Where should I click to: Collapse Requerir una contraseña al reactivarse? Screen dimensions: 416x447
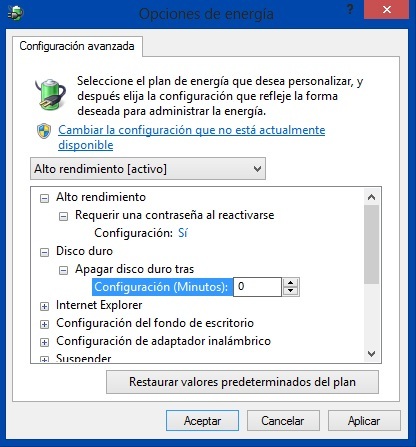coord(63,217)
